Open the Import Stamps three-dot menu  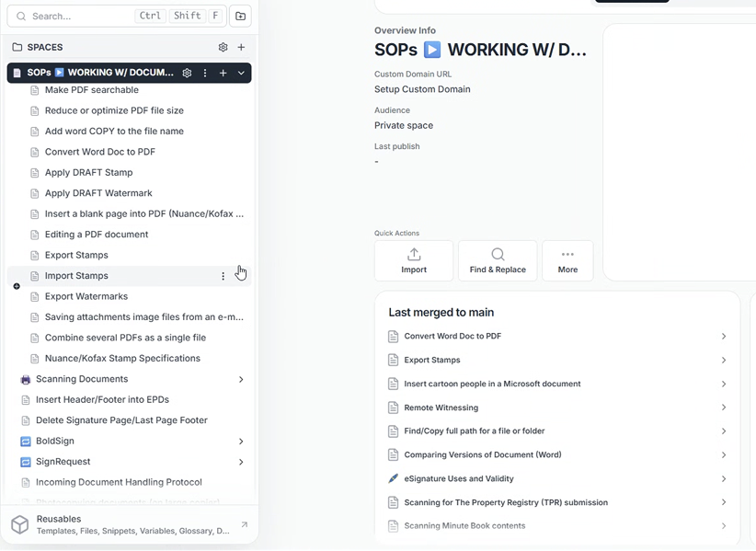(223, 276)
